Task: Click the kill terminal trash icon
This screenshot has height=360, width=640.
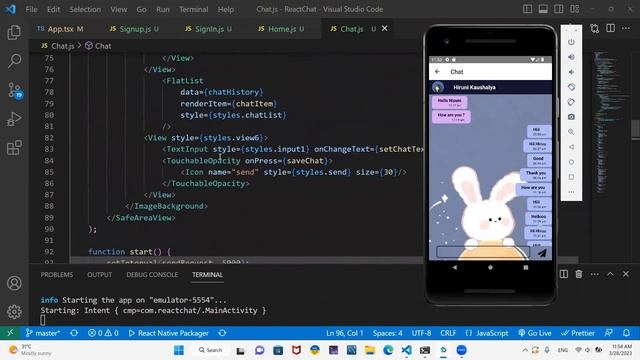Action: (579, 274)
